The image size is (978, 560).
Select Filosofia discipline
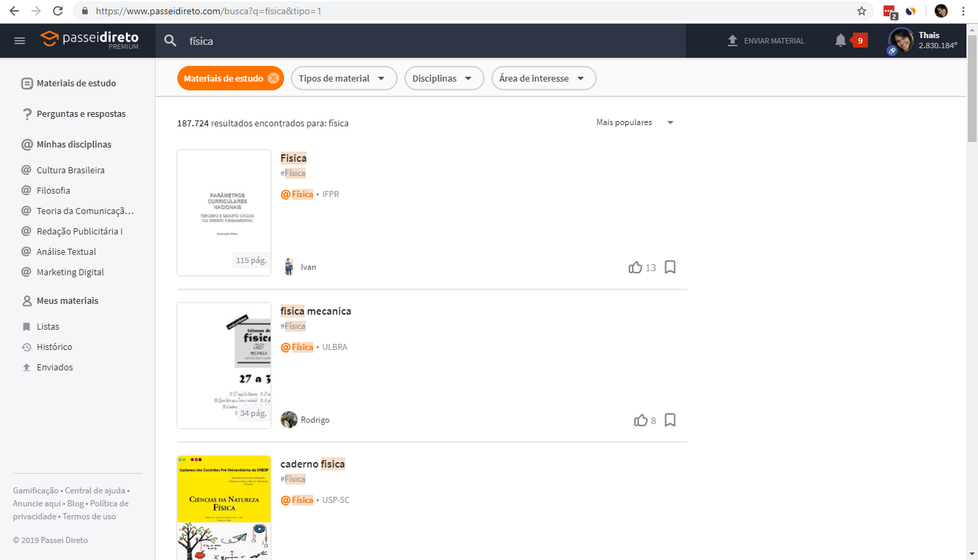click(53, 191)
